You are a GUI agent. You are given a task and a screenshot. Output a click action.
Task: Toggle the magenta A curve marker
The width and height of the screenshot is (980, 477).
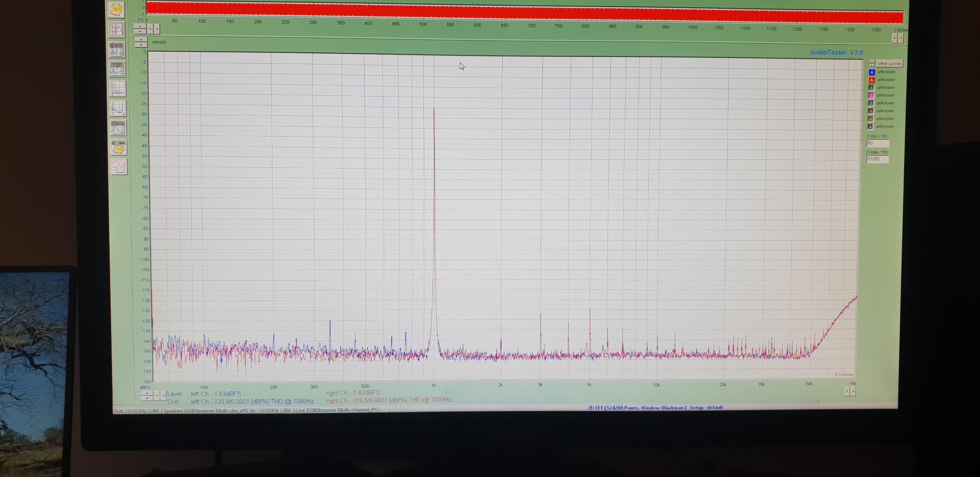tap(871, 95)
